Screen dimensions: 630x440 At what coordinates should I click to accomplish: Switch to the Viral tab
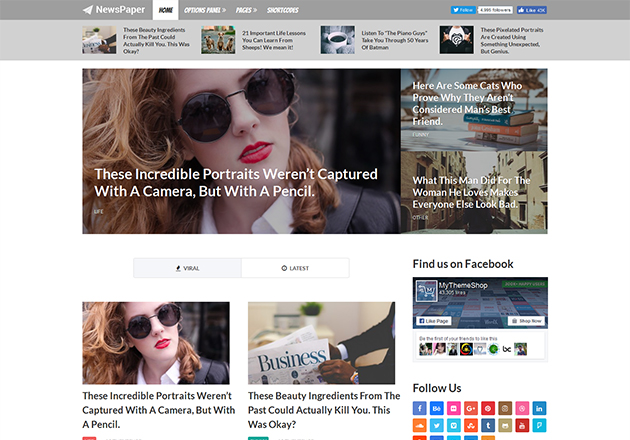tap(187, 268)
